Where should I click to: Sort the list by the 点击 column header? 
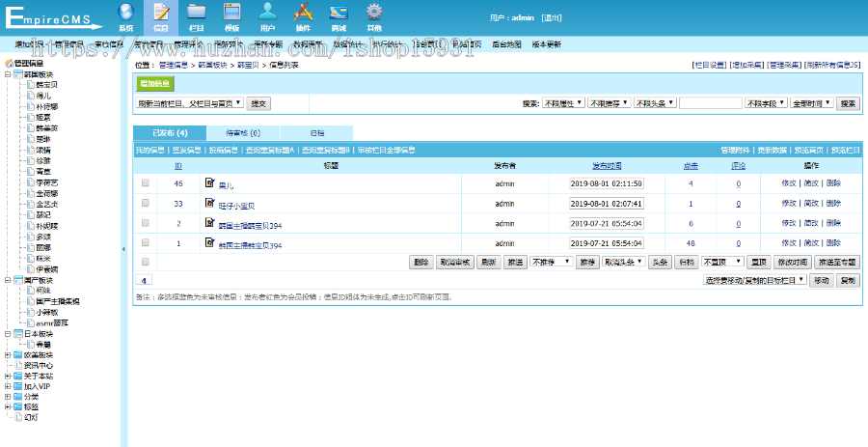coord(691,166)
